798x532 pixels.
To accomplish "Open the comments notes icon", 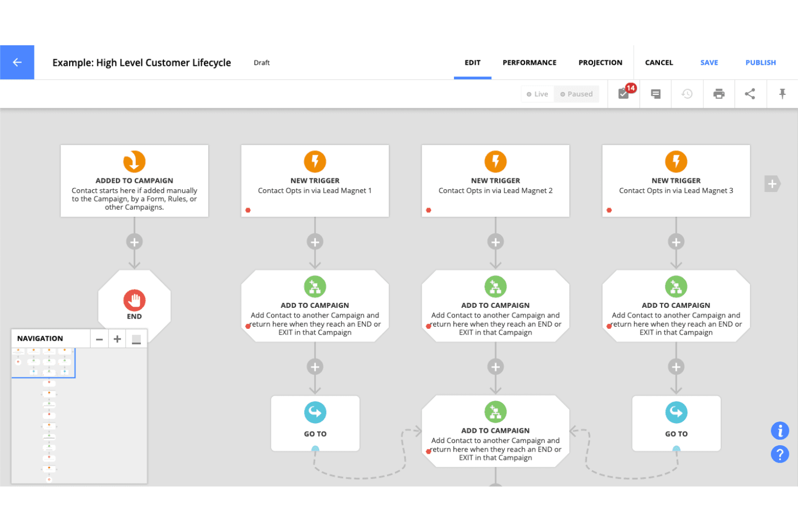I will coord(656,94).
